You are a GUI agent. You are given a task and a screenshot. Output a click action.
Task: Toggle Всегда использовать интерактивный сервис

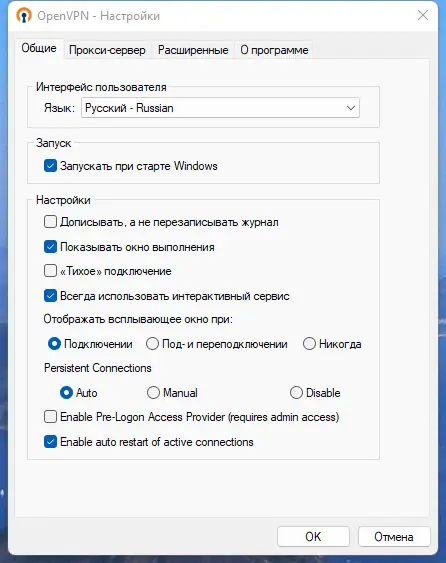[x=50, y=296]
